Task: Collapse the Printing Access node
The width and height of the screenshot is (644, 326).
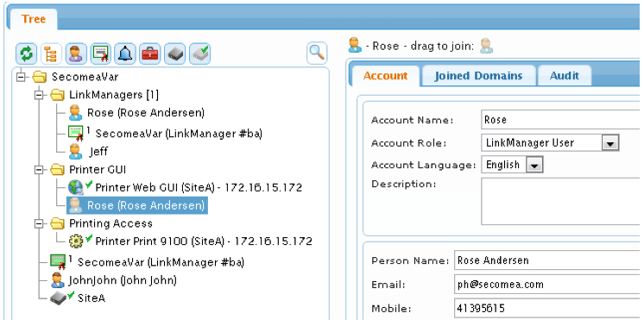Action: (x=39, y=223)
